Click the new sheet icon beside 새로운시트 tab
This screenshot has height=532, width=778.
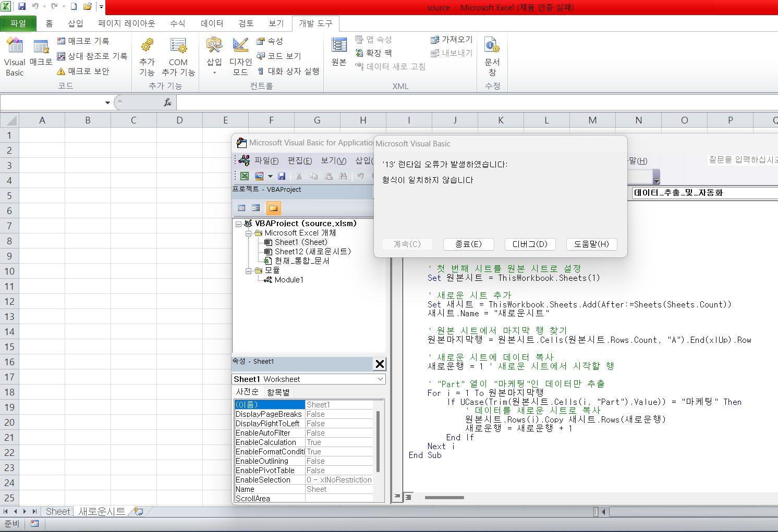tap(138, 512)
